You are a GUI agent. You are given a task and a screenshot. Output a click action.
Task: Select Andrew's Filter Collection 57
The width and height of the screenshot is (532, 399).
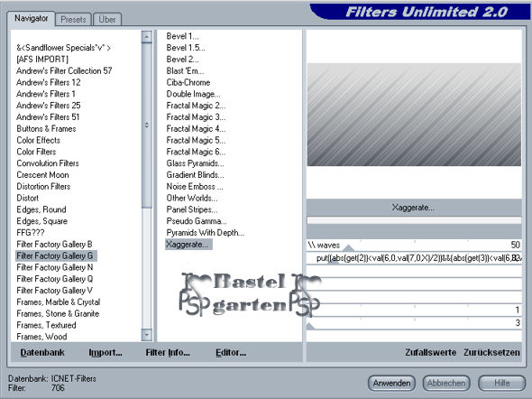64,70
